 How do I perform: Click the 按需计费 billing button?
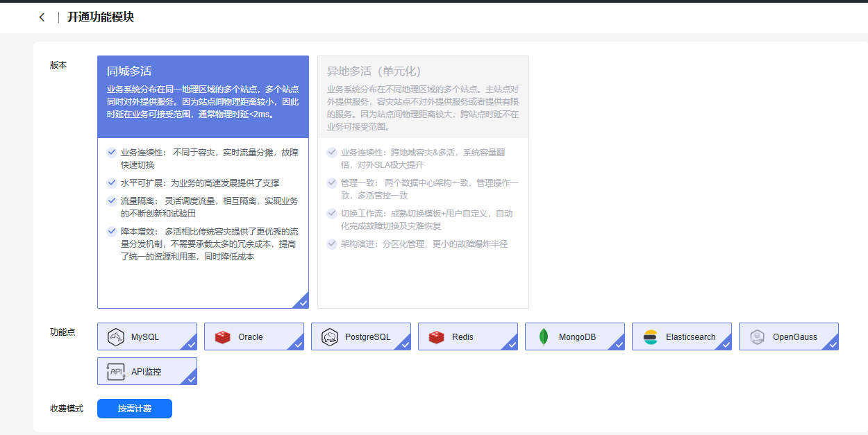135,409
